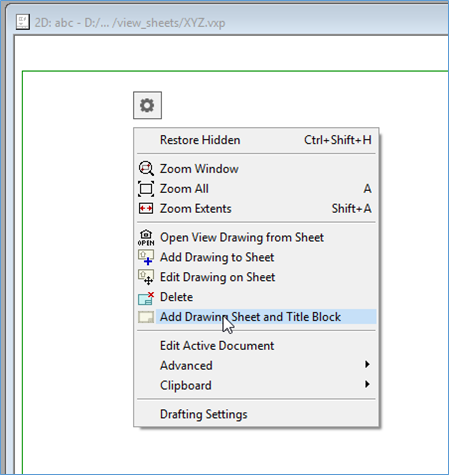Click the Delete drawing icon
The width and height of the screenshot is (449, 475).
146,298
